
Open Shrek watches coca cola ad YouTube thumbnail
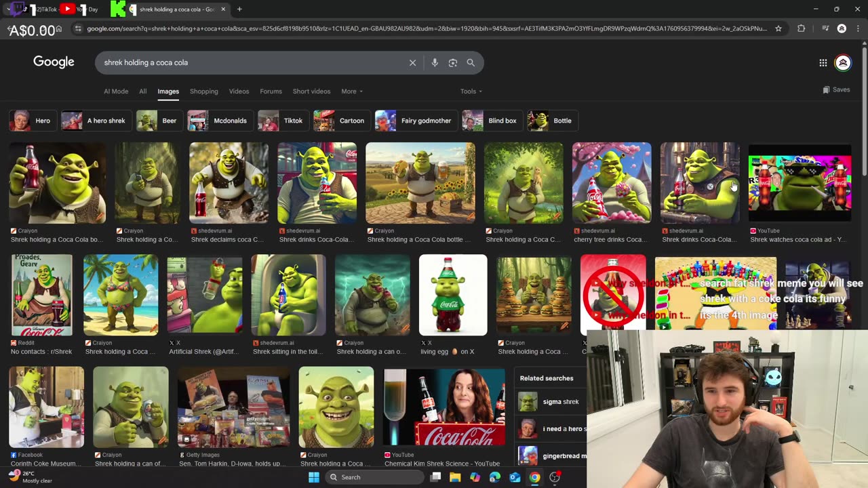point(800,183)
